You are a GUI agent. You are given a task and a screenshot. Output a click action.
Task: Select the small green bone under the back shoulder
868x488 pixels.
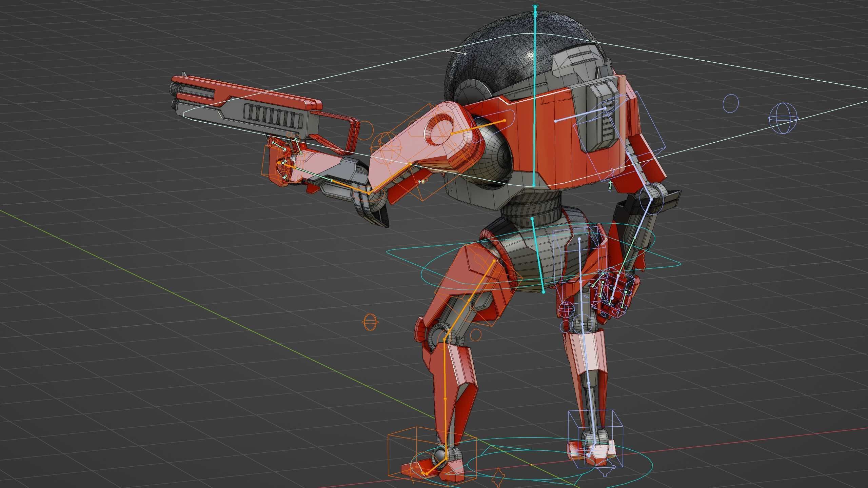point(610,185)
